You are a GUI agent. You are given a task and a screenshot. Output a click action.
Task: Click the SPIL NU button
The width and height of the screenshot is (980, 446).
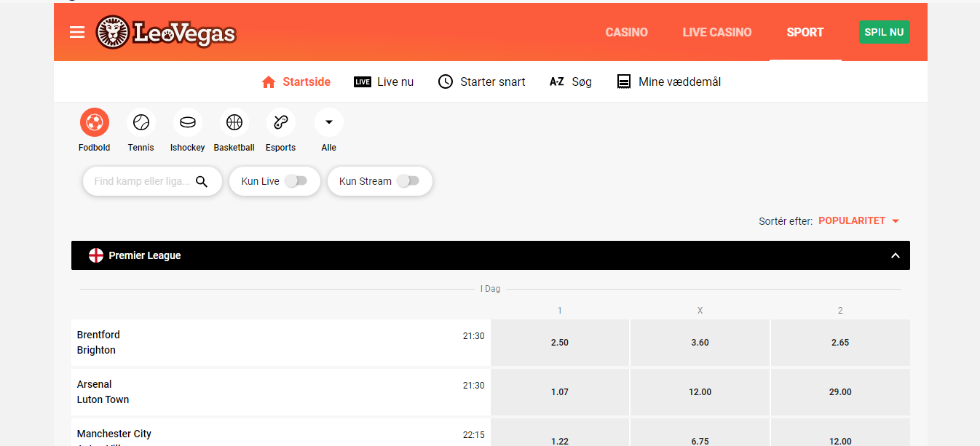[885, 32]
